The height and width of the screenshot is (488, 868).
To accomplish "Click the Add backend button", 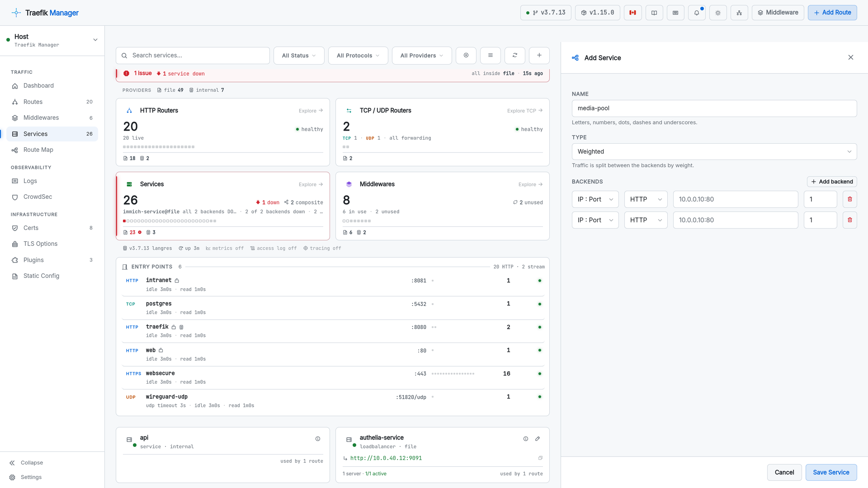I will (832, 182).
